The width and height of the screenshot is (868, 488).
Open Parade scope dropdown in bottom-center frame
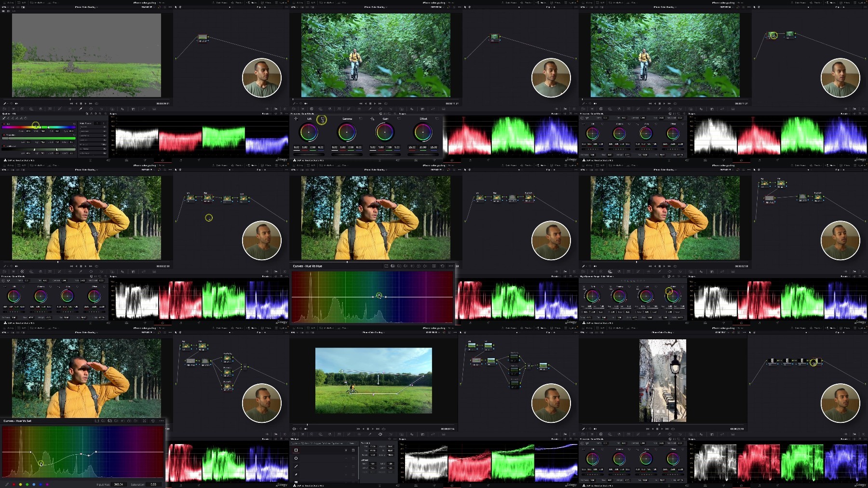(x=556, y=439)
